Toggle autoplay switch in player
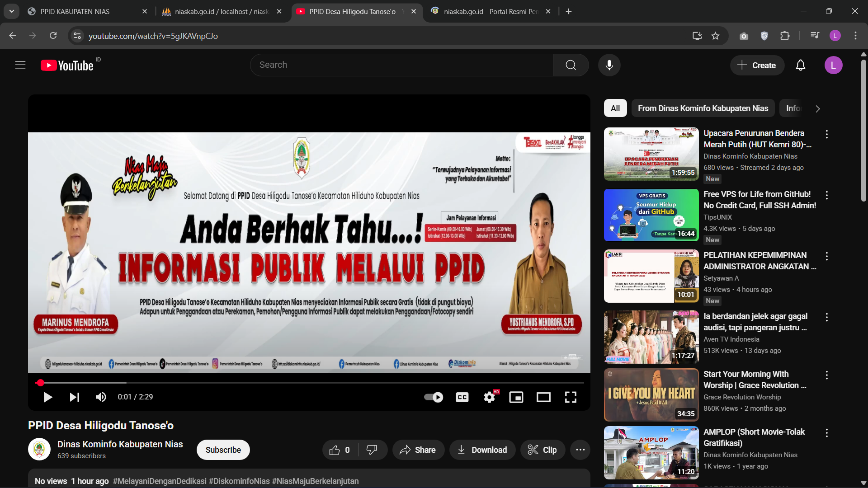The width and height of the screenshot is (868, 488). tap(434, 397)
